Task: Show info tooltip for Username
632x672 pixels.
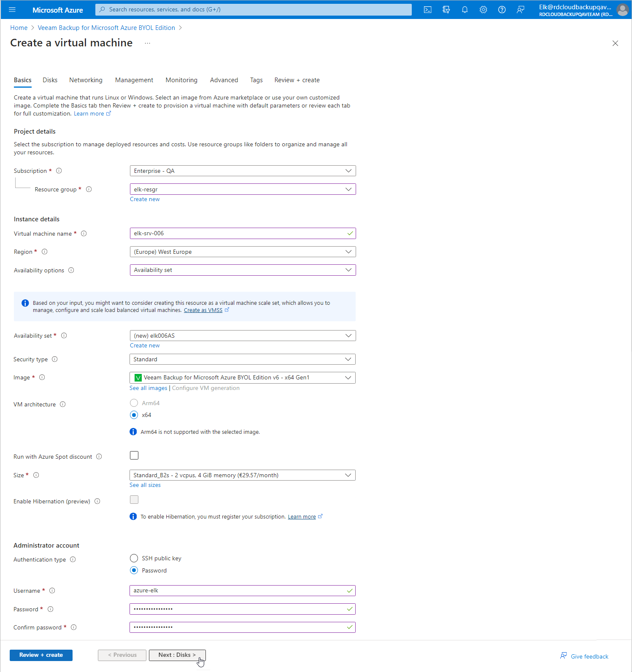Action: (52, 591)
